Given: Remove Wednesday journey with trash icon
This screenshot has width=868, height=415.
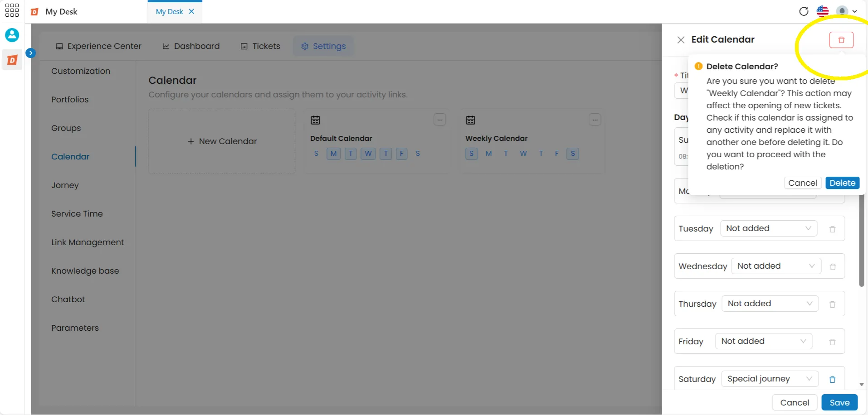Looking at the screenshot, I should [832, 267].
